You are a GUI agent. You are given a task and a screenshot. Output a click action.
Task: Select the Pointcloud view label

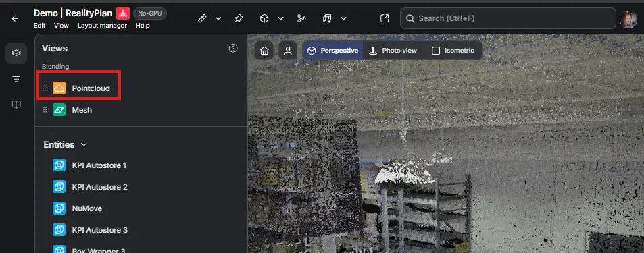coord(91,88)
